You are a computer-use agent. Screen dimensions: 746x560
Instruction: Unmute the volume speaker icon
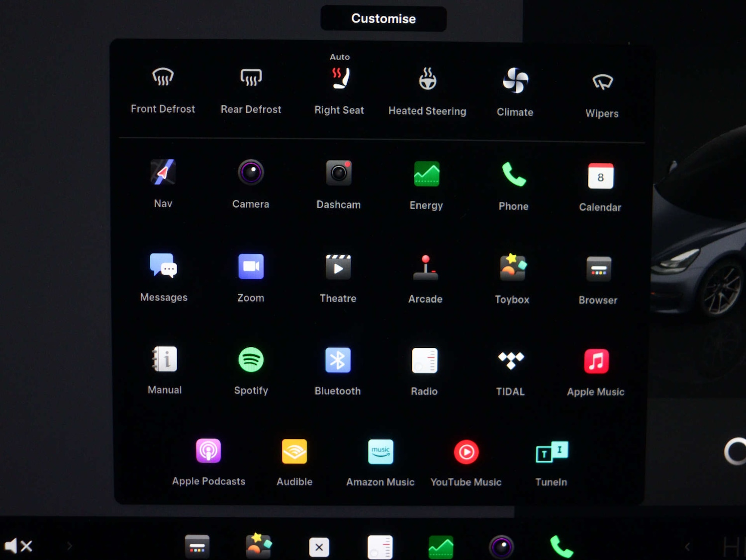coord(18,546)
